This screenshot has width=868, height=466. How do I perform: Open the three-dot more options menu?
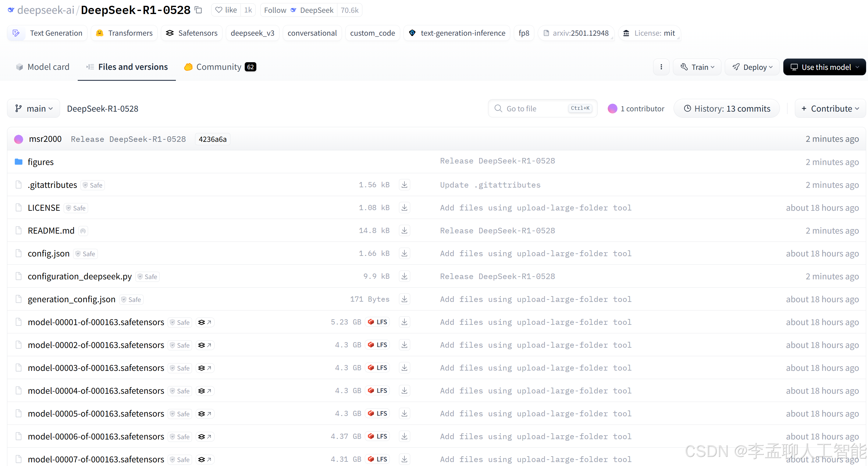(661, 67)
